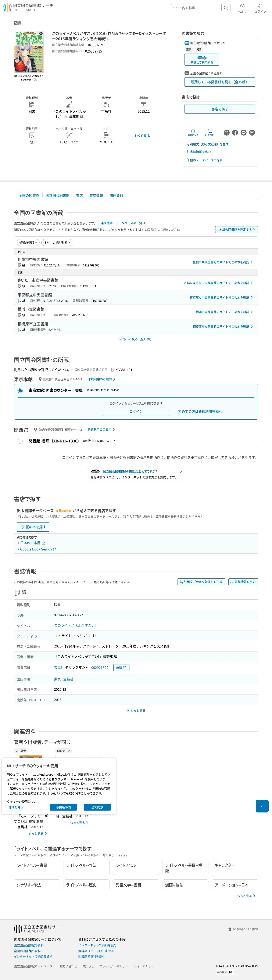This screenshot has height=980, width=272.
Task: Click 初めての方は新規利用登録へ link
Action: pyautogui.click(x=200, y=412)
